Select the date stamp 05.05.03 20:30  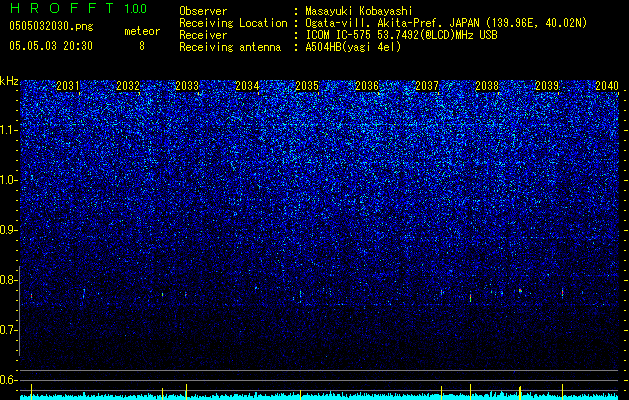click(51, 46)
